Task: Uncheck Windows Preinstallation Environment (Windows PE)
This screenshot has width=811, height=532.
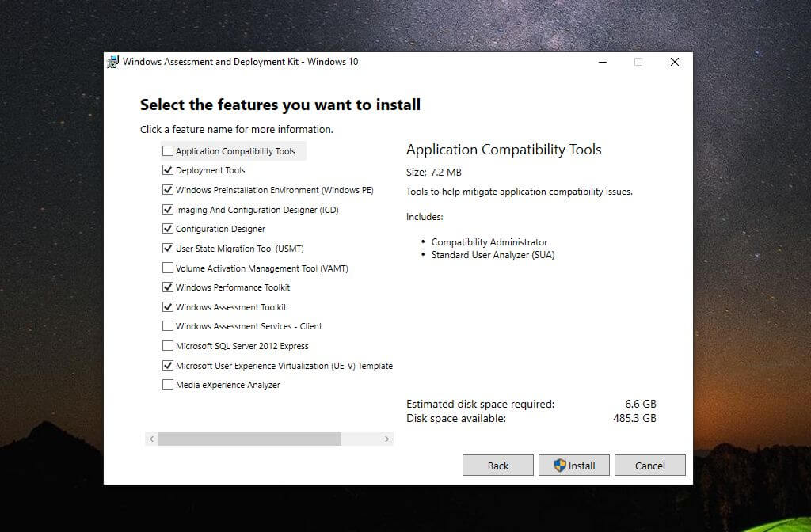Action: (x=168, y=190)
